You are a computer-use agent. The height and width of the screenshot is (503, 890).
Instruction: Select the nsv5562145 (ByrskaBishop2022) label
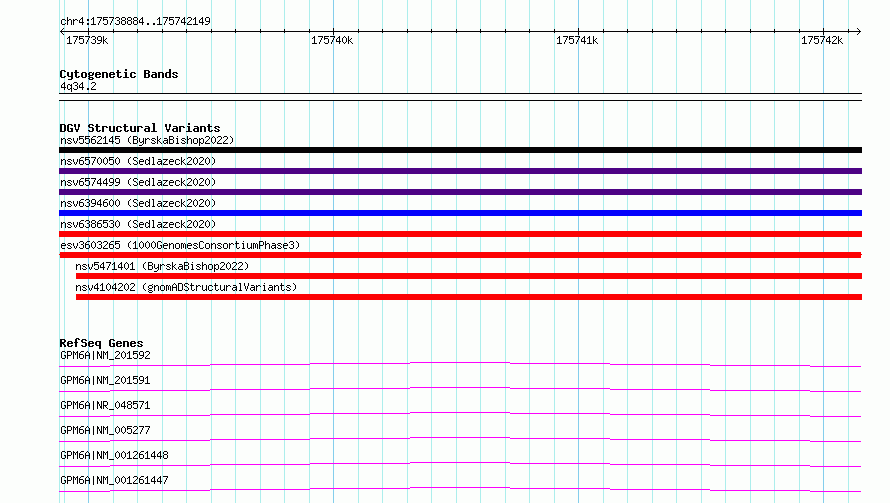(x=147, y=140)
